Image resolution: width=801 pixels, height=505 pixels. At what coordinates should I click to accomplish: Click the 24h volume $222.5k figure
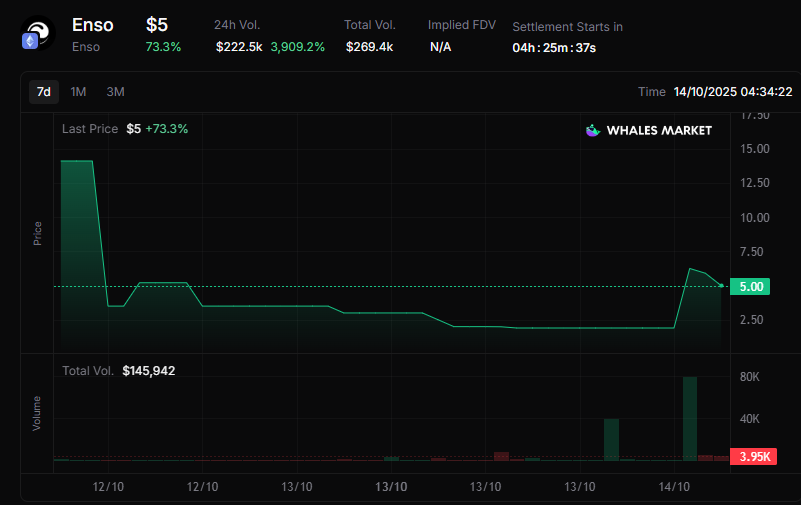tap(239, 47)
